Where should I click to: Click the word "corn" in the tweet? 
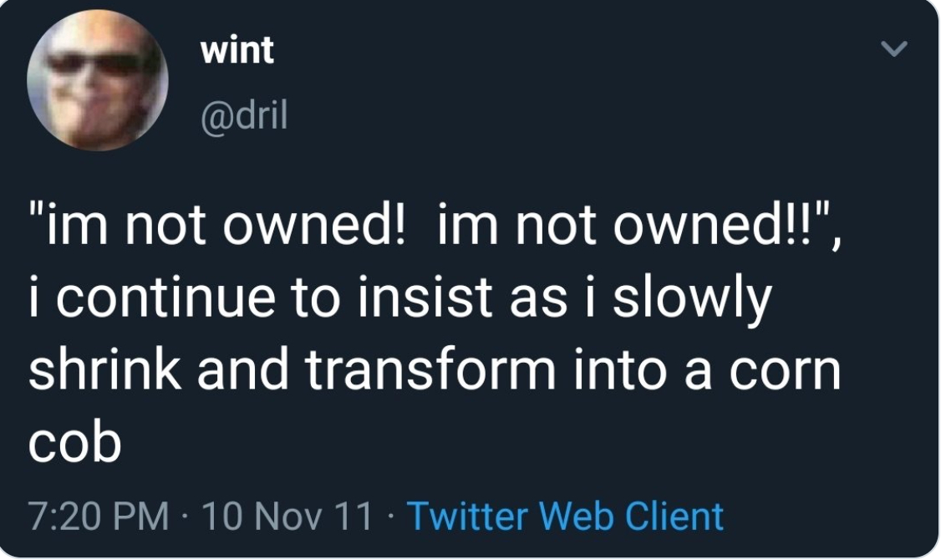(x=786, y=369)
